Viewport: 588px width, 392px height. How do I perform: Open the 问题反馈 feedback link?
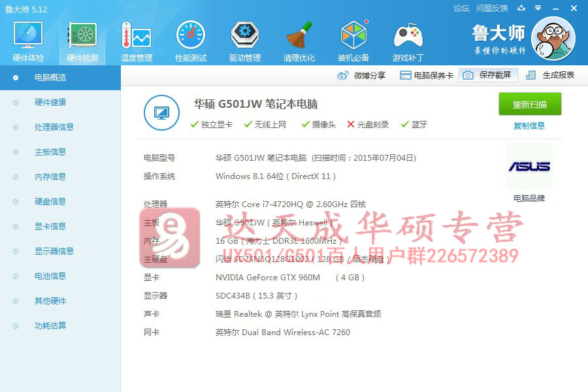(492, 8)
